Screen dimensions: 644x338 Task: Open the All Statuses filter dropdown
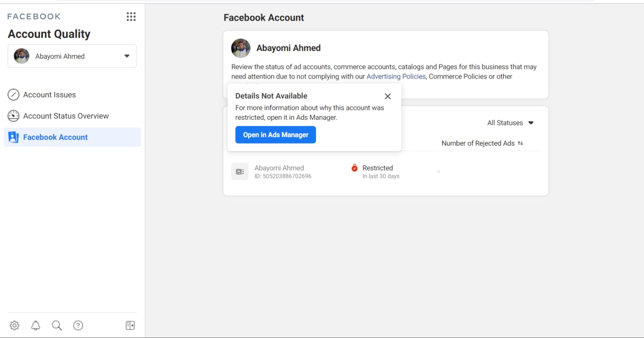point(511,123)
